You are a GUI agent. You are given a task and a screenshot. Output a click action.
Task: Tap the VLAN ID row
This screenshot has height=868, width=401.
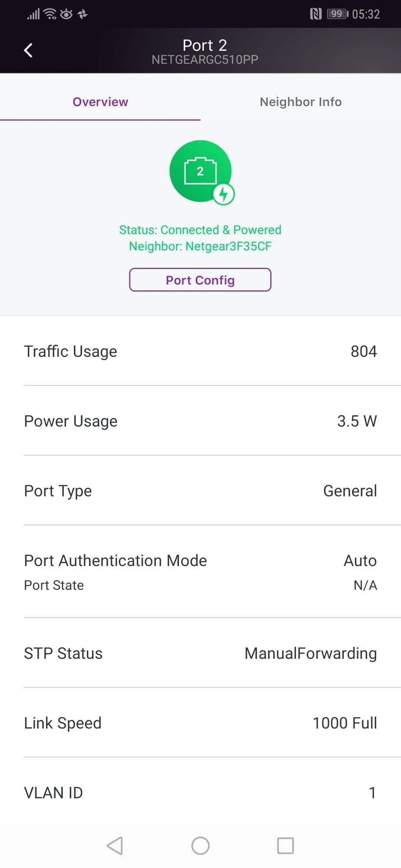pyautogui.click(x=200, y=792)
